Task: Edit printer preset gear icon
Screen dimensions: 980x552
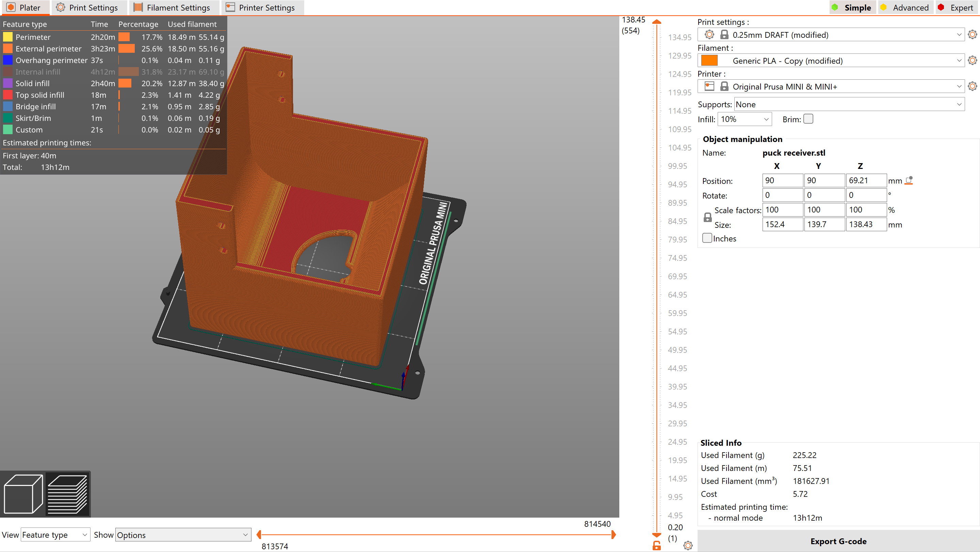Action: click(972, 86)
